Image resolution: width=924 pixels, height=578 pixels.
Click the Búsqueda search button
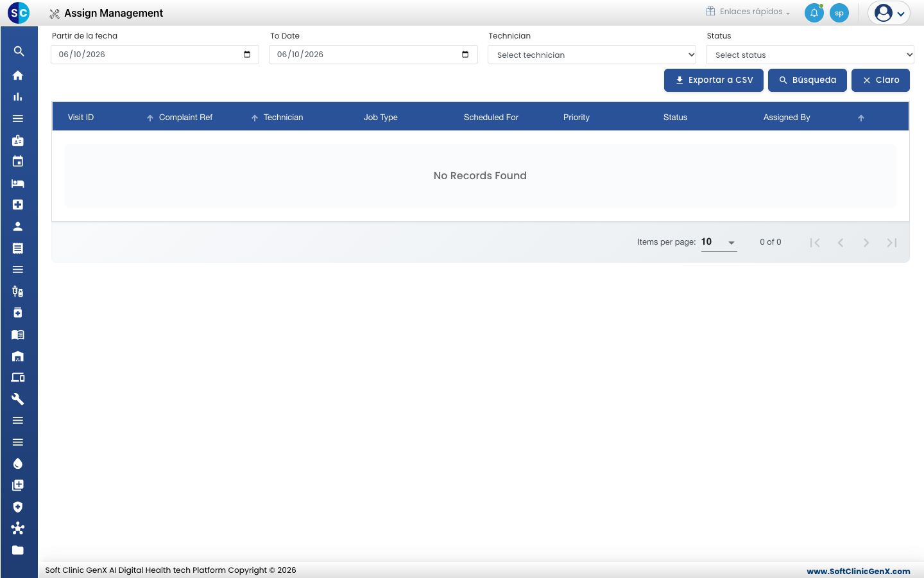(807, 80)
